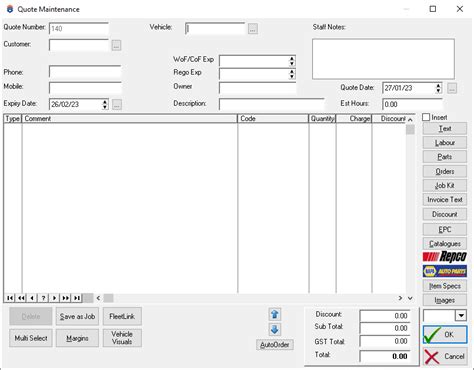
Task: Open the Images button
Action: pos(445,300)
